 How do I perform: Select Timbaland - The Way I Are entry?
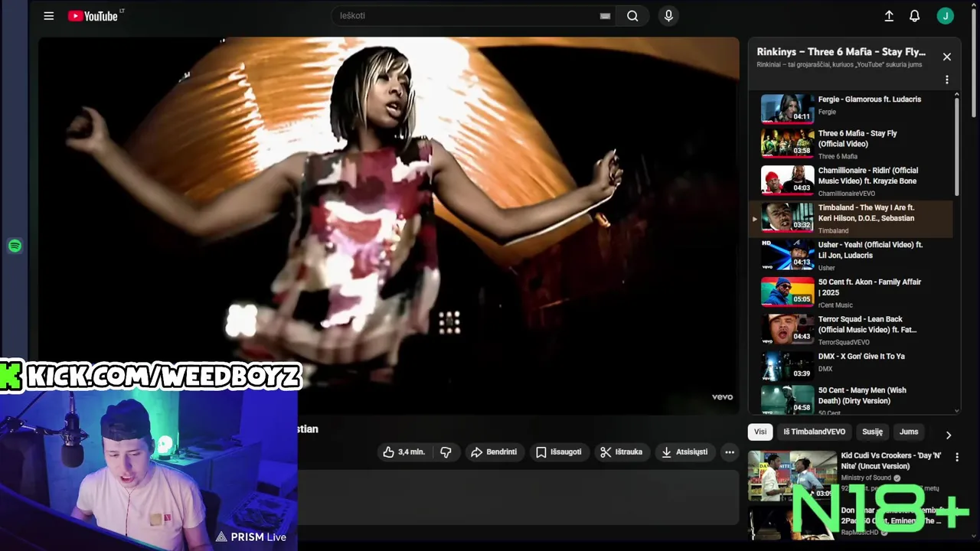pyautogui.click(x=850, y=218)
